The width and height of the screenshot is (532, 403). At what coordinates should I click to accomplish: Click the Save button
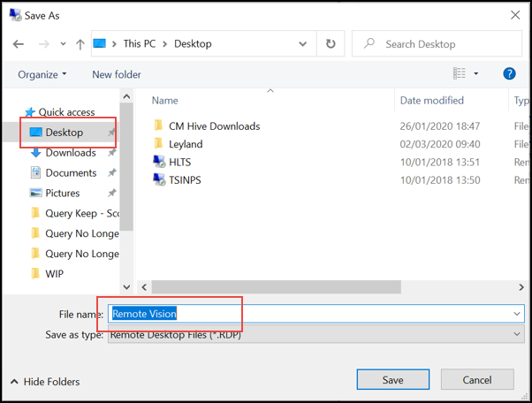(392, 380)
